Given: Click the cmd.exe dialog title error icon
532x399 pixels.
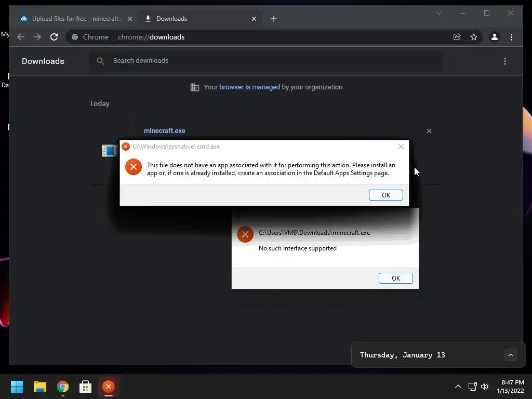Looking at the screenshot, I should click(x=126, y=147).
